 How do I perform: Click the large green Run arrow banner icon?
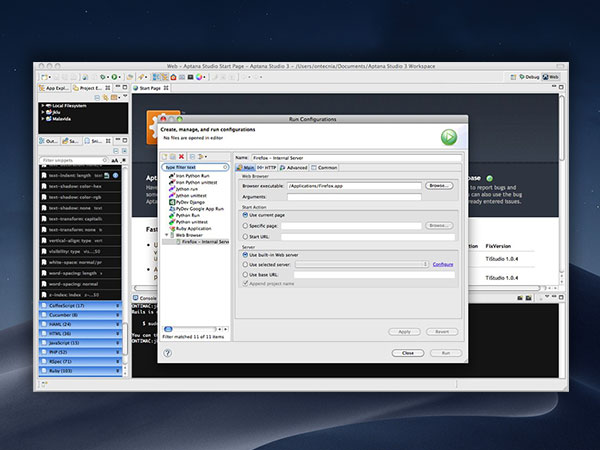[449, 137]
